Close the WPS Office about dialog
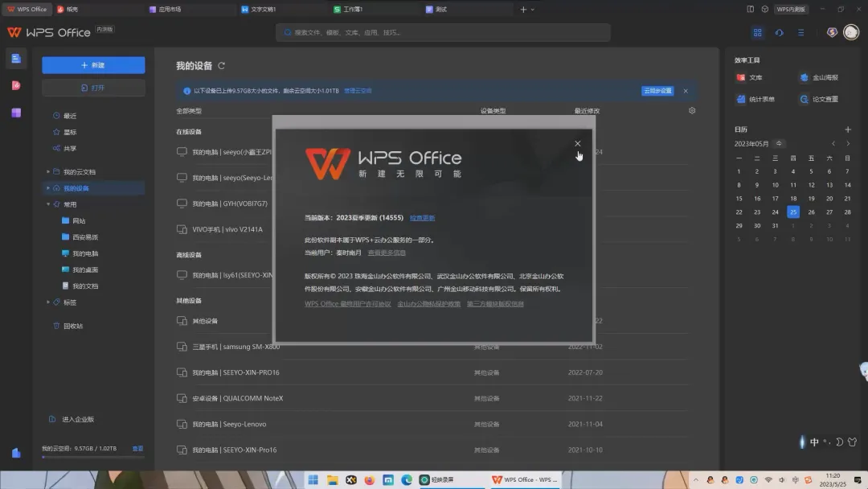 point(577,143)
